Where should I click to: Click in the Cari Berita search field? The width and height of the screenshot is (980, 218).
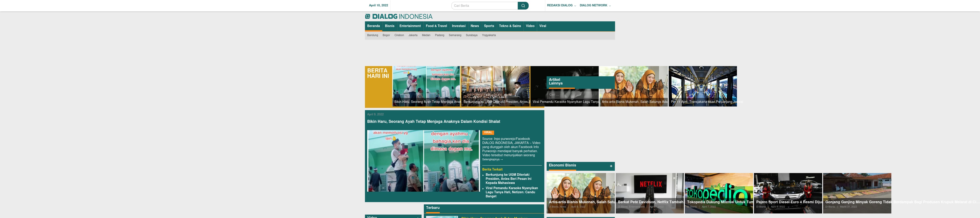point(484,6)
